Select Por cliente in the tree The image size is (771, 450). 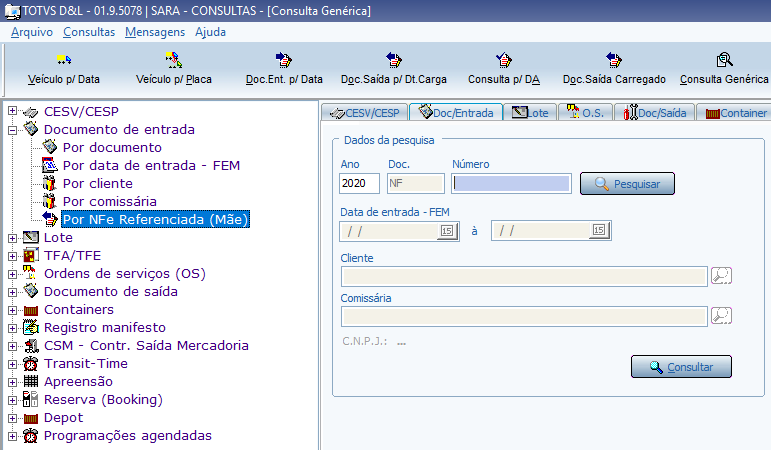coord(98,183)
